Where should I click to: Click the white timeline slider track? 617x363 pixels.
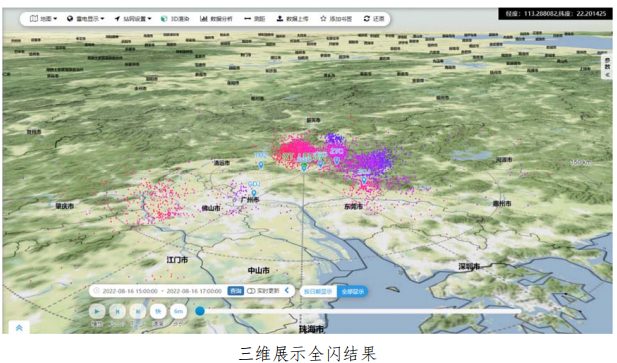tap(360, 311)
